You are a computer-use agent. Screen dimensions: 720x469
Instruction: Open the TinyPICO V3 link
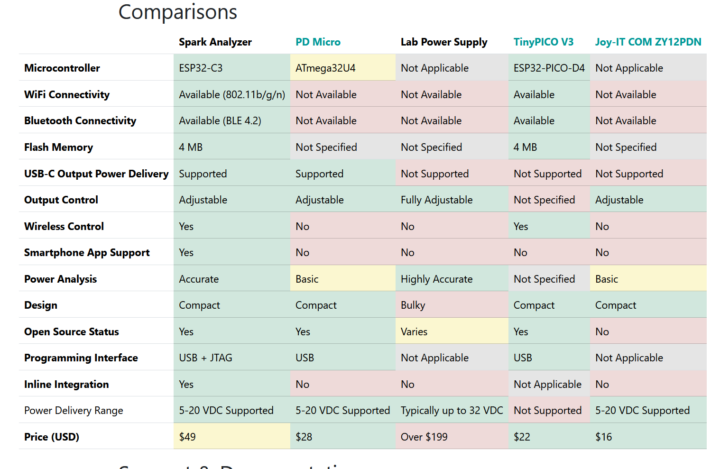(543, 42)
